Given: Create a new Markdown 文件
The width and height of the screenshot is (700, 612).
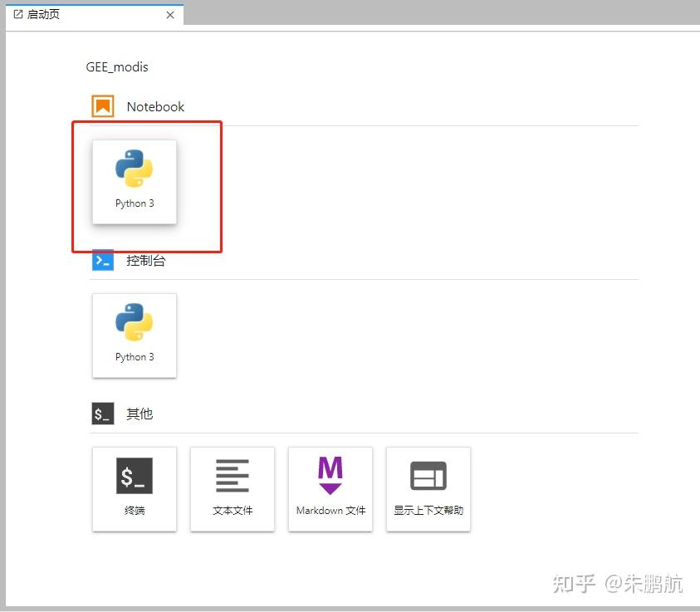Looking at the screenshot, I should coord(330,489).
